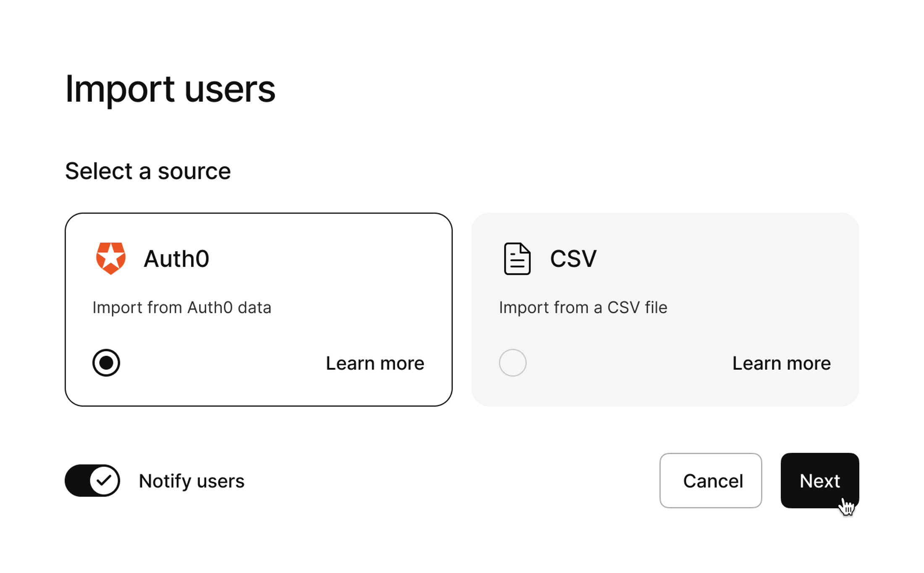Choose the Auth0 radio button

tap(106, 363)
